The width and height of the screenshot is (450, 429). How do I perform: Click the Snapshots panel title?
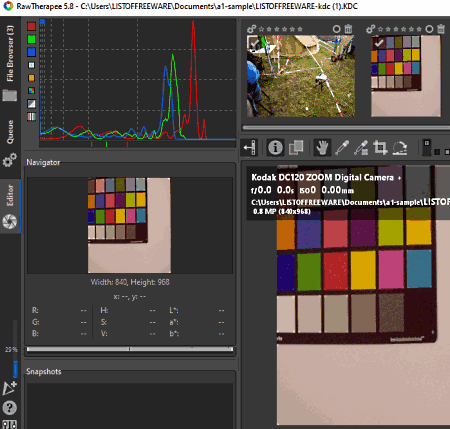tap(44, 371)
